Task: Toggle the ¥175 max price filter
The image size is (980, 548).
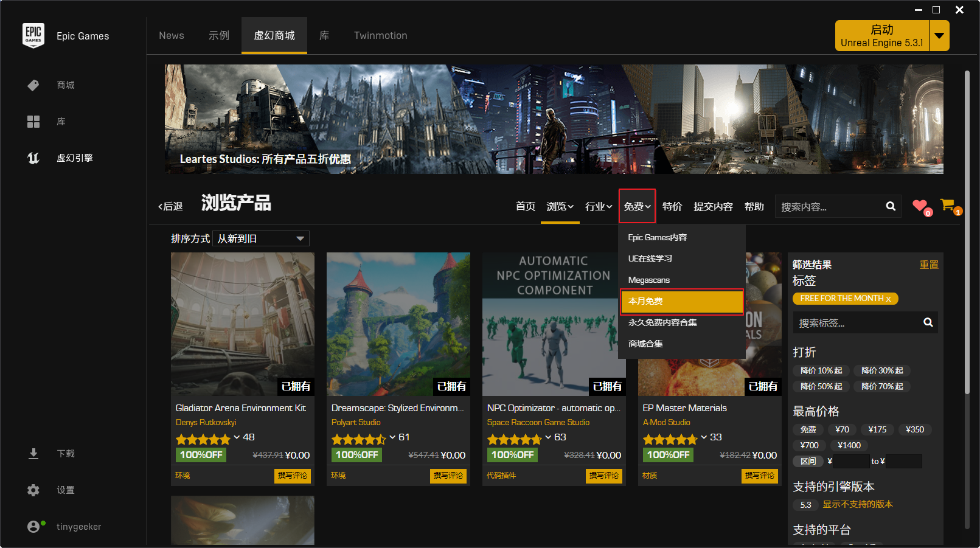Action: (x=877, y=430)
